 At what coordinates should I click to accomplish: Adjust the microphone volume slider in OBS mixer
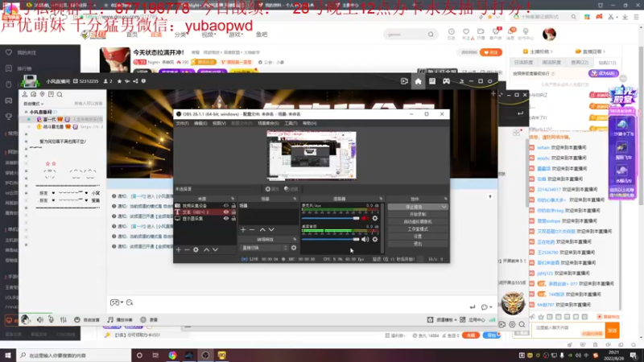point(331,218)
